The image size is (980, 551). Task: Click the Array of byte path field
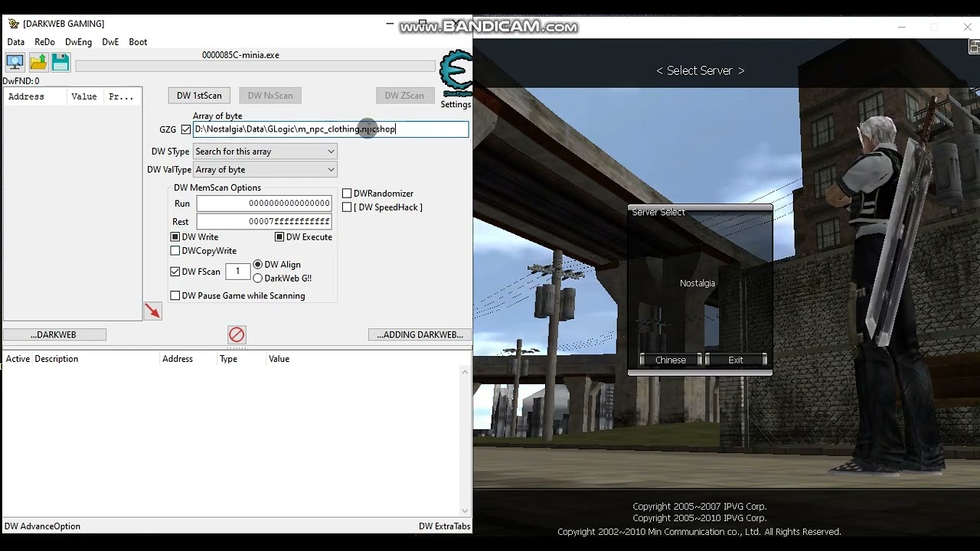tap(331, 129)
